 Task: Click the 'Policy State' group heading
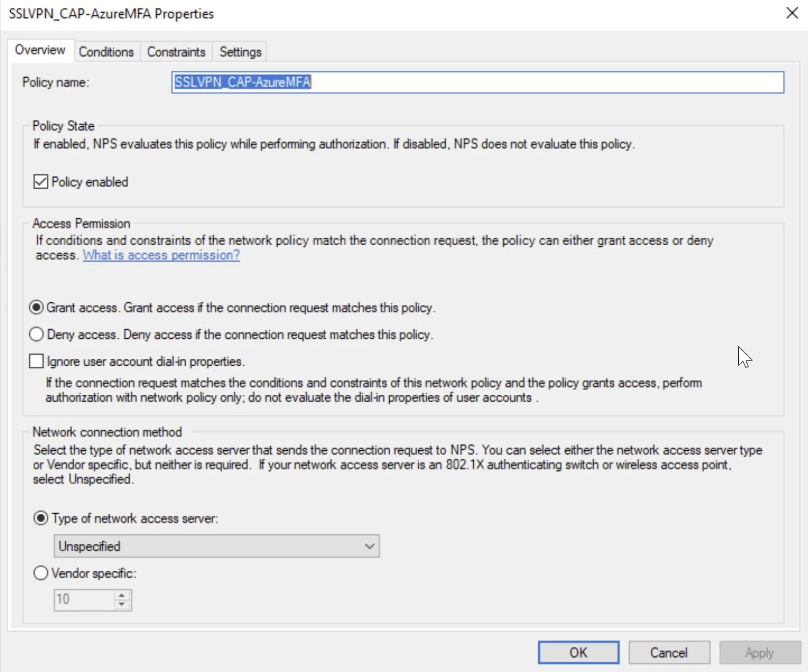pos(63,126)
